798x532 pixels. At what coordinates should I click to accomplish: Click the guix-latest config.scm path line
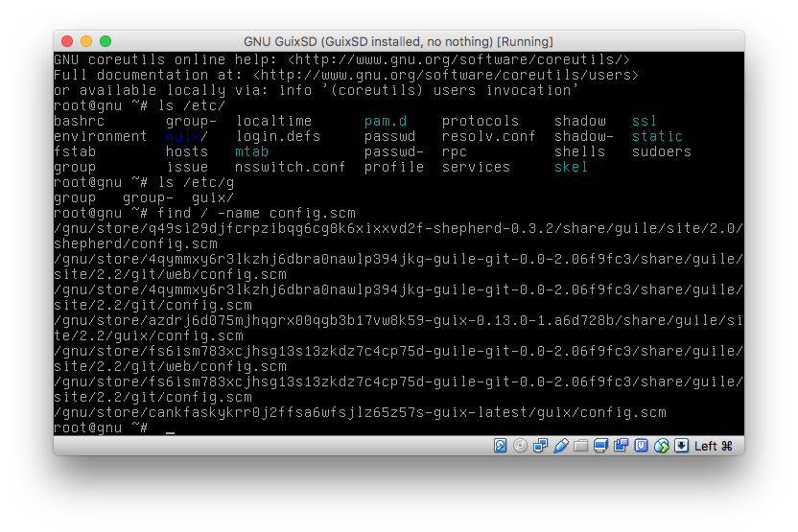point(360,412)
